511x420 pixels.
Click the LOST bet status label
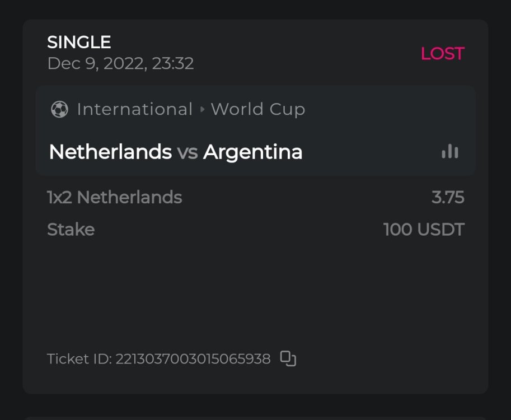click(442, 54)
